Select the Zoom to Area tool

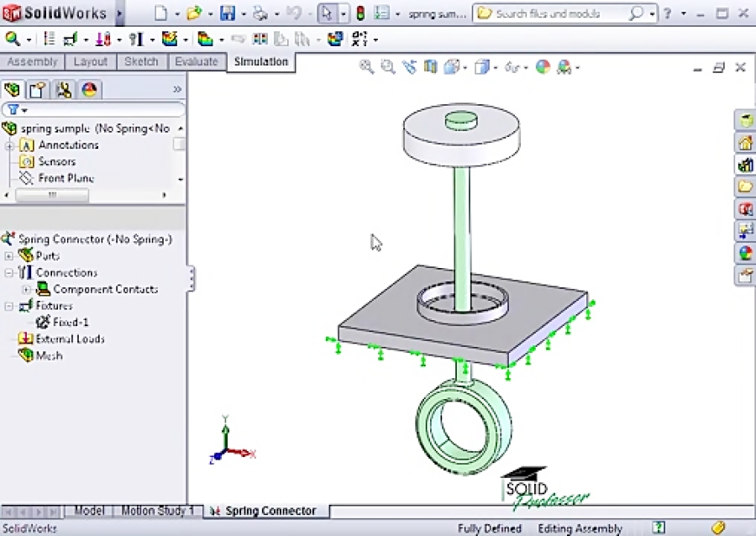[387, 67]
